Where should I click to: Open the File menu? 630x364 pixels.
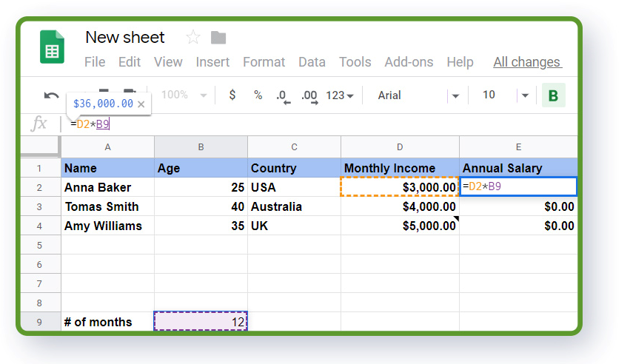(x=95, y=62)
